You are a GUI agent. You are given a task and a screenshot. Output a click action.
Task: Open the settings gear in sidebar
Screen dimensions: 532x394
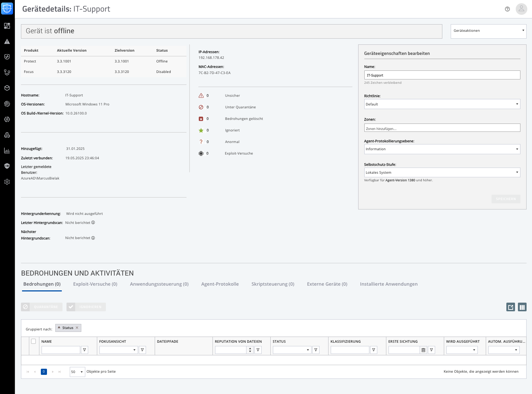[x=7, y=182]
